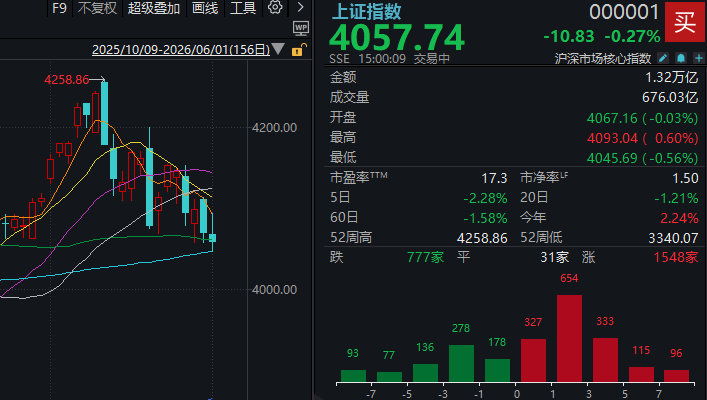Click the 今年 change 2.24%

679,218
